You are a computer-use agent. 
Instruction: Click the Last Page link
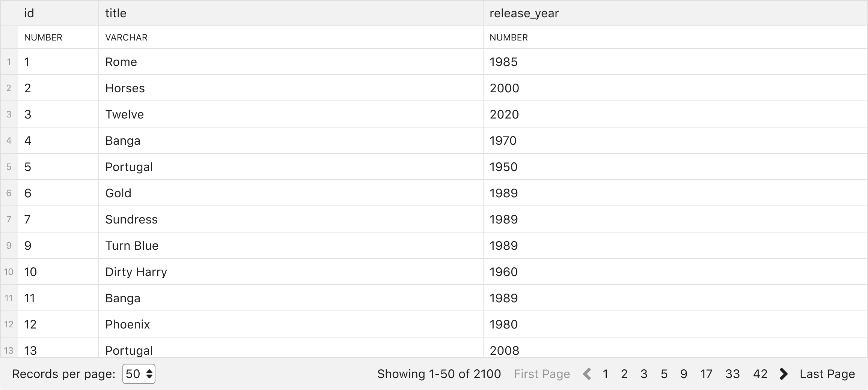(827, 374)
